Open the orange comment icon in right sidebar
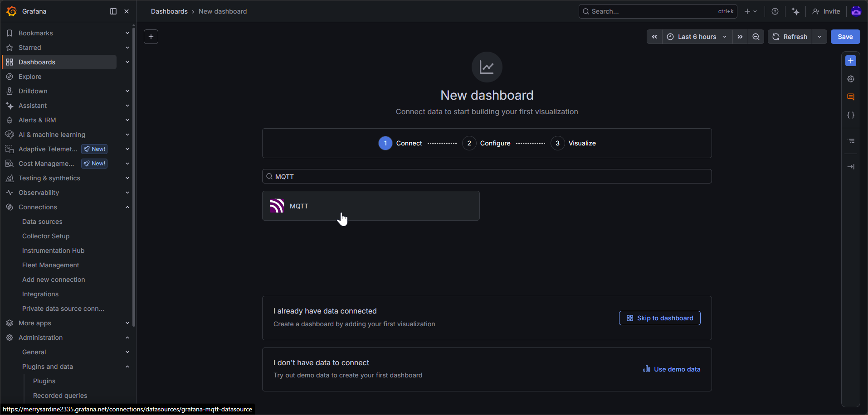The image size is (868, 415). (851, 97)
